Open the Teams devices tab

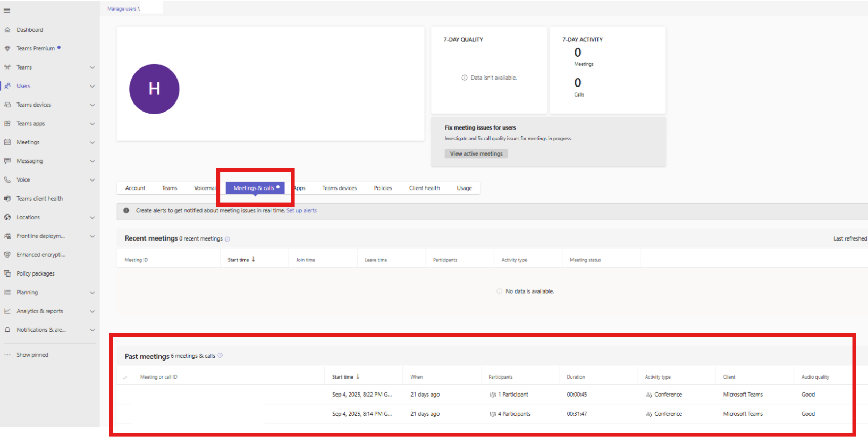(x=339, y=188)
